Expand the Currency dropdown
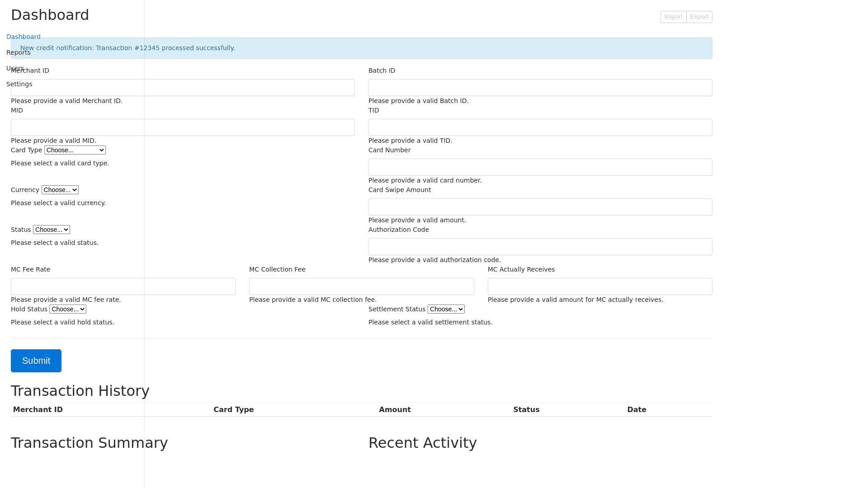 coord(60,190)
